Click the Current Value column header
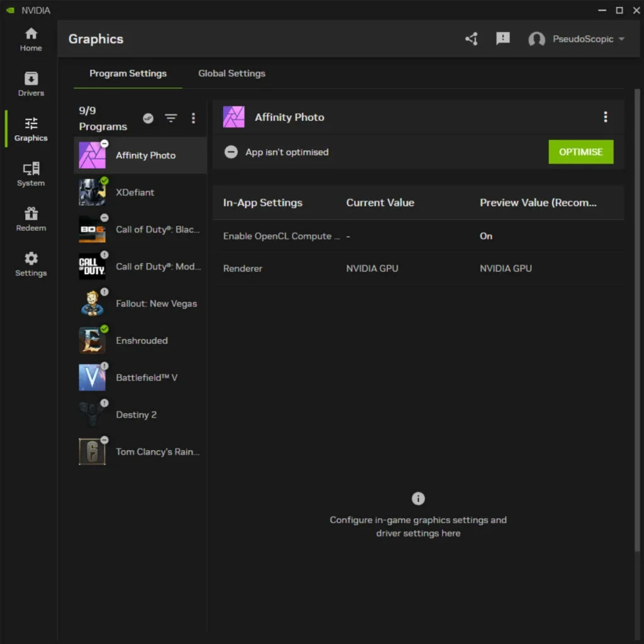 click(380, 203)
